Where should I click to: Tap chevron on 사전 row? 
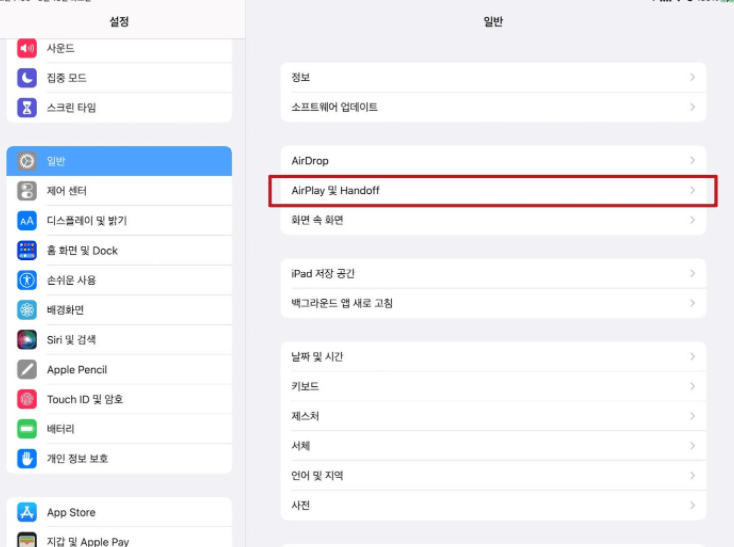coord(692,505)
